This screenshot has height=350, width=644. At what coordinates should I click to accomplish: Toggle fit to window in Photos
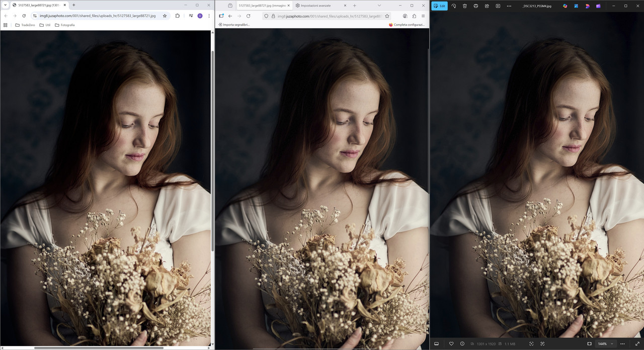tap(589, 343)
